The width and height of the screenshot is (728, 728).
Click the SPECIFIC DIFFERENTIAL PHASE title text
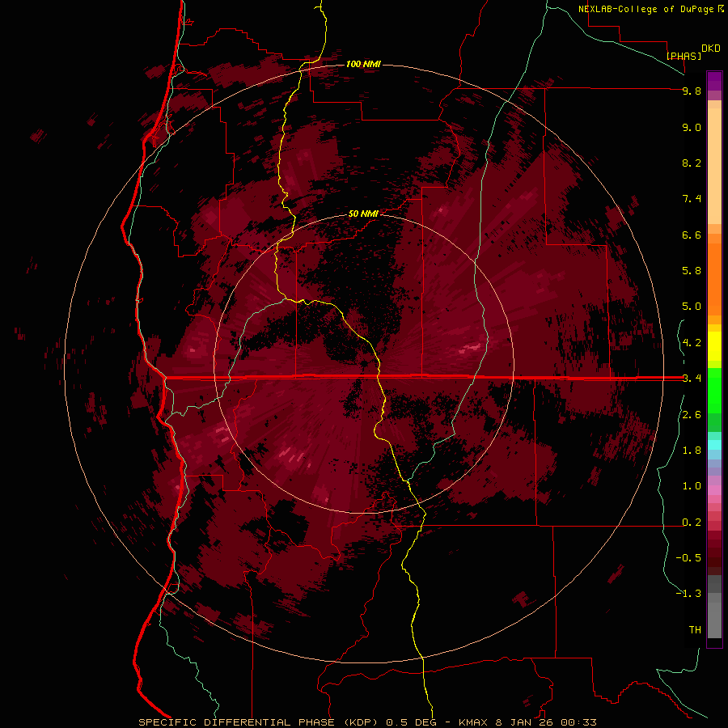coord(236,722)
